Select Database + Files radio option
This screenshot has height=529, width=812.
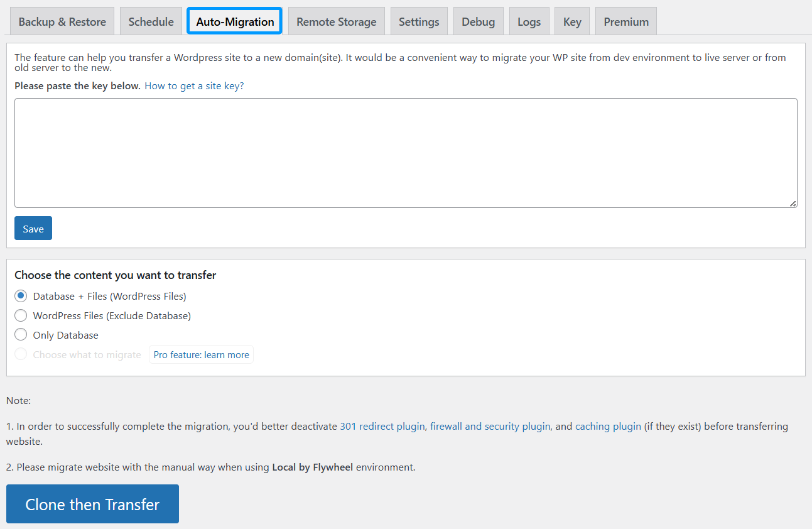tap(21, 296)
